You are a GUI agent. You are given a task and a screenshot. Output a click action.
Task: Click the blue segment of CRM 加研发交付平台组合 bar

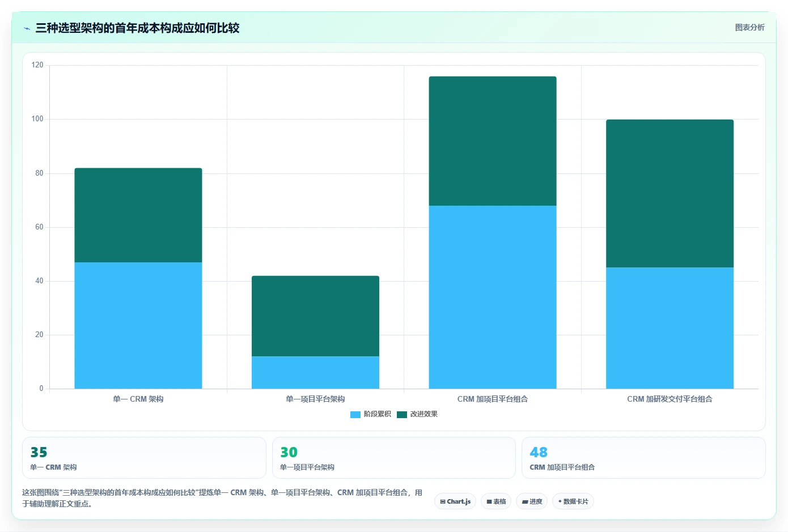pyautogui.click(x=670, y=328)
